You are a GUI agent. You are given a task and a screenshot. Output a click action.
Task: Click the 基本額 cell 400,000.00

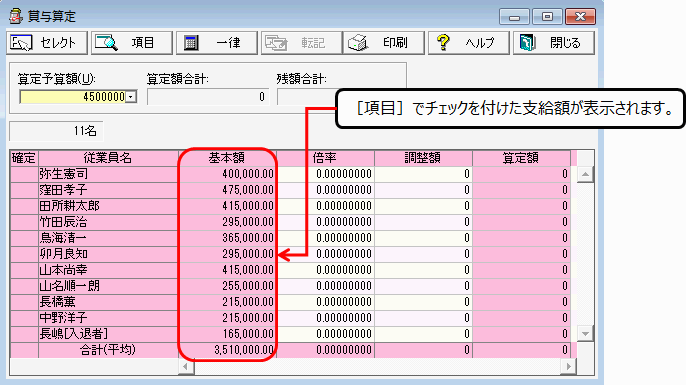coord(227,174)
